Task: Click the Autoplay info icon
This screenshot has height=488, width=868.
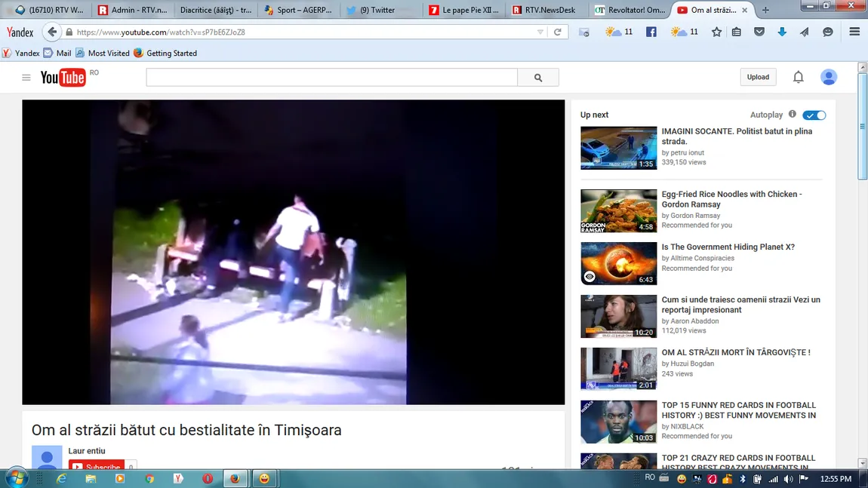Action: point(792,115)
